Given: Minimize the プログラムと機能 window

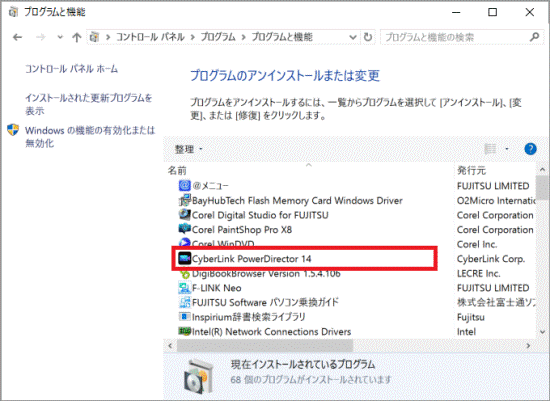Looking at the screenshot, I should [x=456, y=12].
